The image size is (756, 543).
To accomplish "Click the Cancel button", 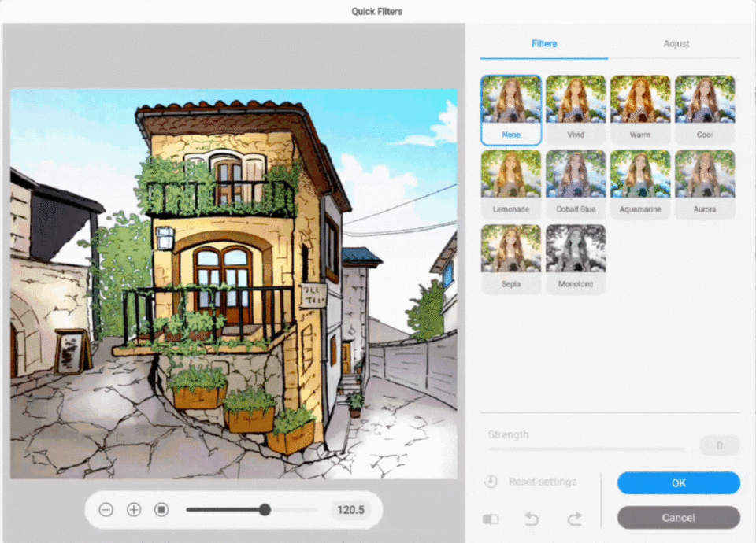I will pyautogui.click(x=678, y=518).
